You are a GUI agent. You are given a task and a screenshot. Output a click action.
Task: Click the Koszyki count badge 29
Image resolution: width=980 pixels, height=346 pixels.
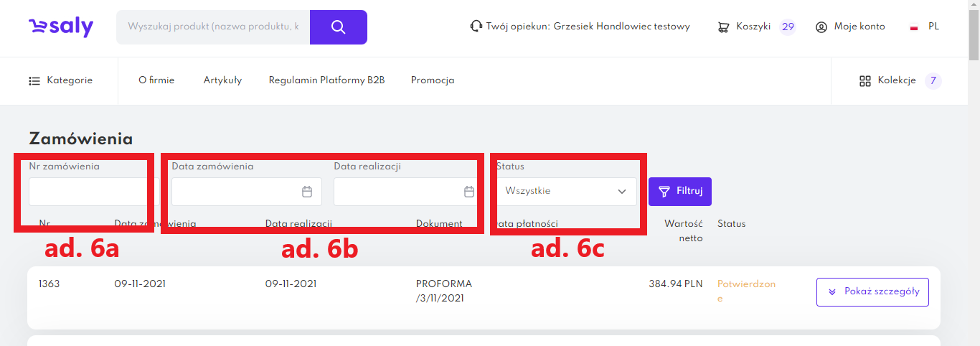[788, 27]
